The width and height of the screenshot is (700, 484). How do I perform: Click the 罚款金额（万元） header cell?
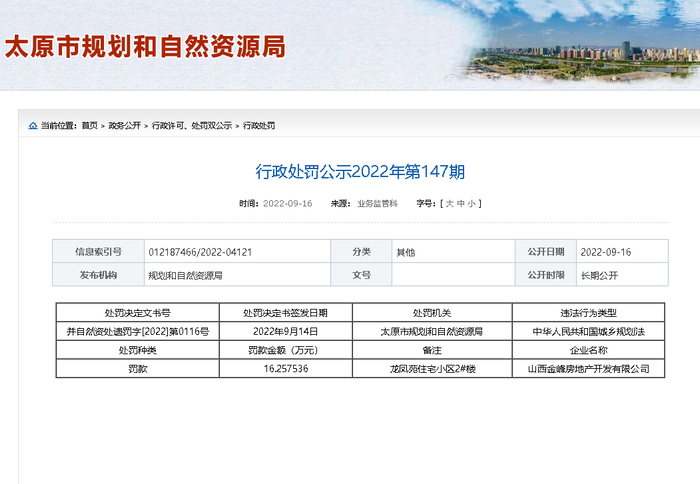coord(285,350)
